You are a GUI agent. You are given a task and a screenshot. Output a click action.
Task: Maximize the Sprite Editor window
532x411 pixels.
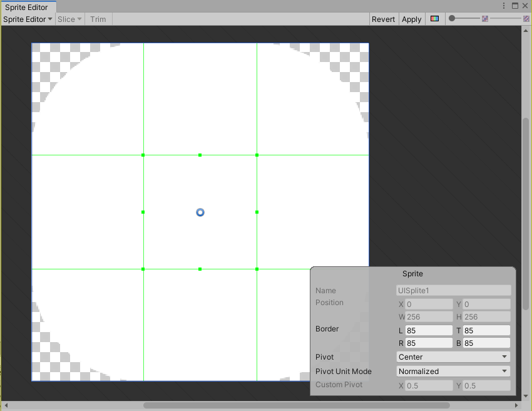(x=515, y=6)
